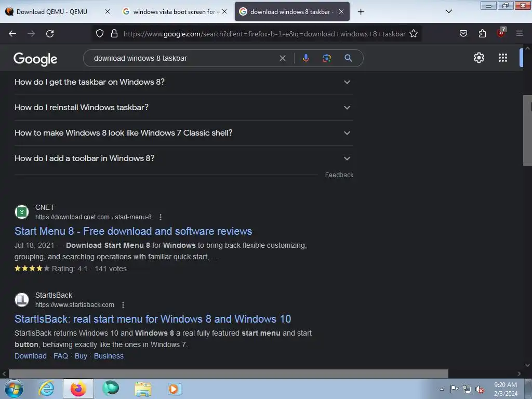Open the list all tabs dropdown arrow
This screenshot has height=399, width=532.
[x=449, y=11]
